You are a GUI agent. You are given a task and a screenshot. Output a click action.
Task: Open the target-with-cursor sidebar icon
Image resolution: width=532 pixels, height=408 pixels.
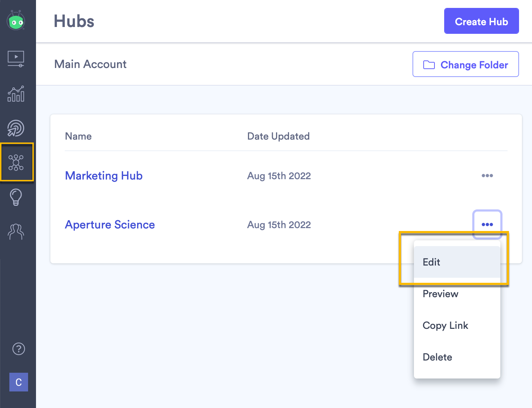pyautogui.click(x=16, y=128)
